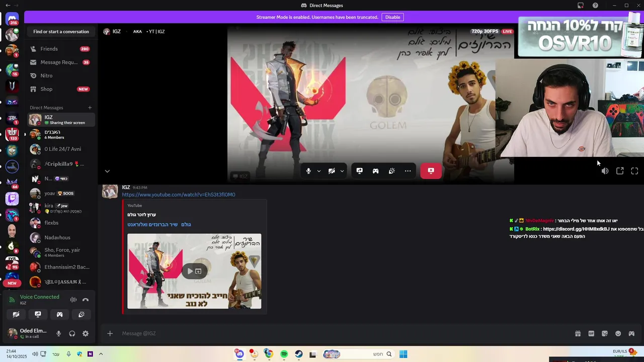Open flexbs conversation
The height and width of the screenshot is (362, 644).
click(61, 223)
